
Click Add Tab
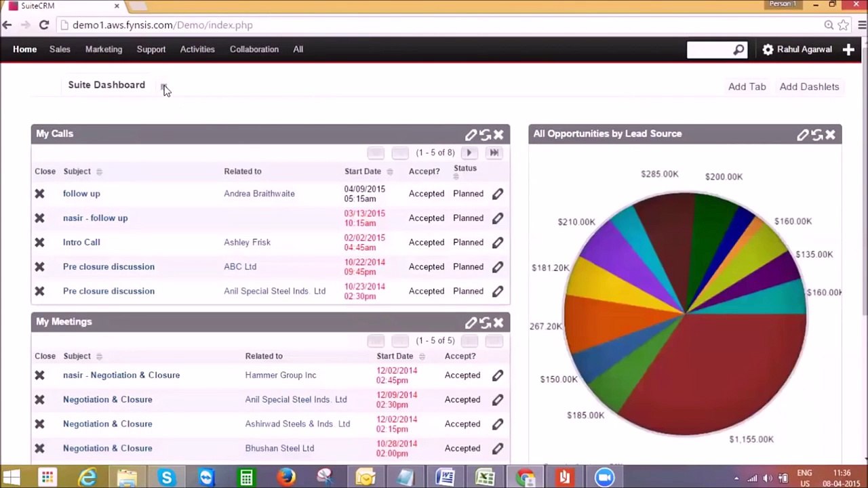point(747,87)
